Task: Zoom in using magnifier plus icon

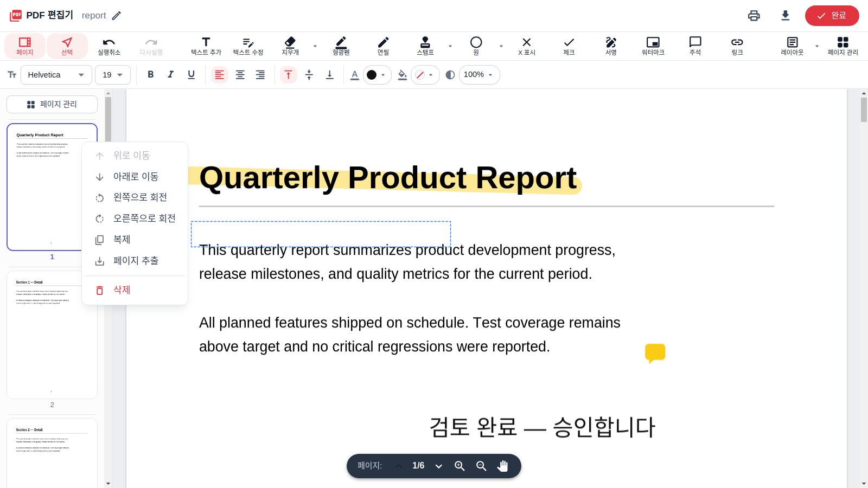Action: pos(459,466)
